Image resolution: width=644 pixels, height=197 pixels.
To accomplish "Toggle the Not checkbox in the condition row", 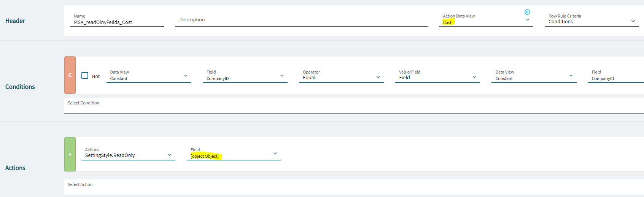I will (85, 75).
